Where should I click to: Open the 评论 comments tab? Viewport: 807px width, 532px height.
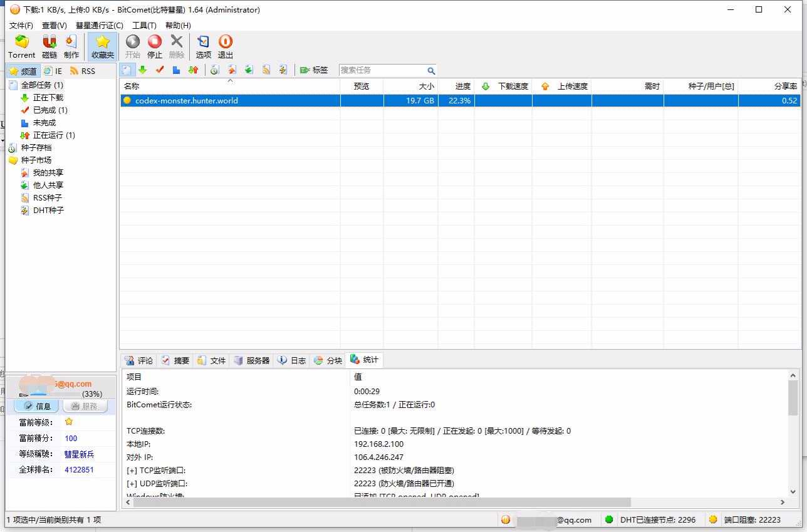click(138, 360)
